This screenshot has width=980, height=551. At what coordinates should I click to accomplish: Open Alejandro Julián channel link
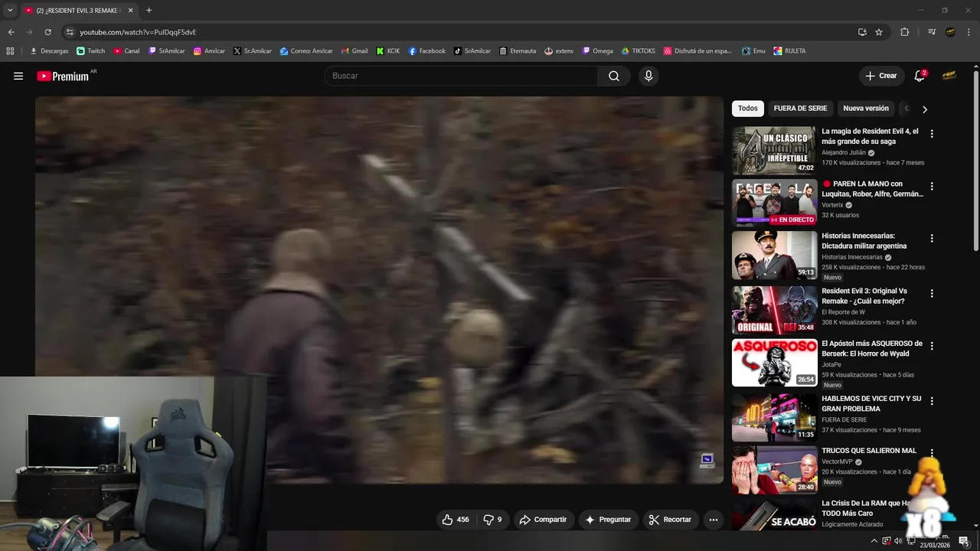click(844, 152)
